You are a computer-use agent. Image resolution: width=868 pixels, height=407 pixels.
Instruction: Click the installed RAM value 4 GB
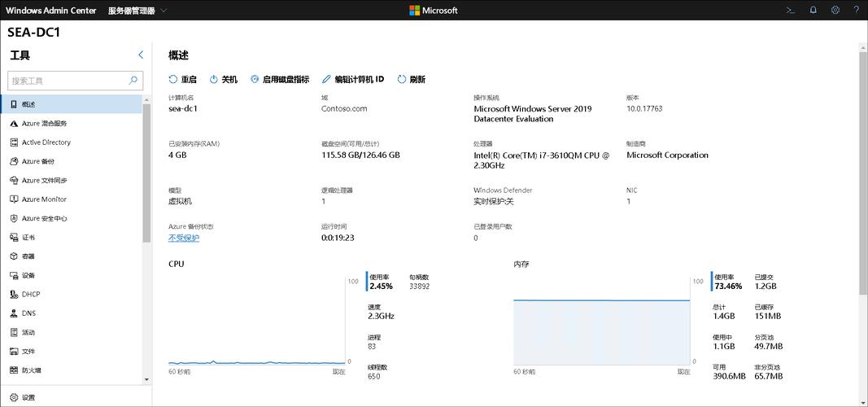(x=177, y=155)
